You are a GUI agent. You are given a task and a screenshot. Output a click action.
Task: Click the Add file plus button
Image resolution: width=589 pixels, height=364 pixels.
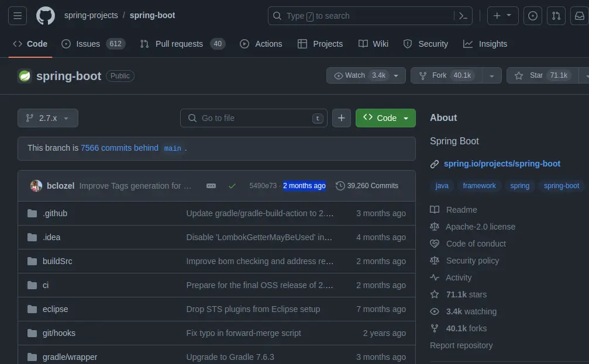(342, 118)
